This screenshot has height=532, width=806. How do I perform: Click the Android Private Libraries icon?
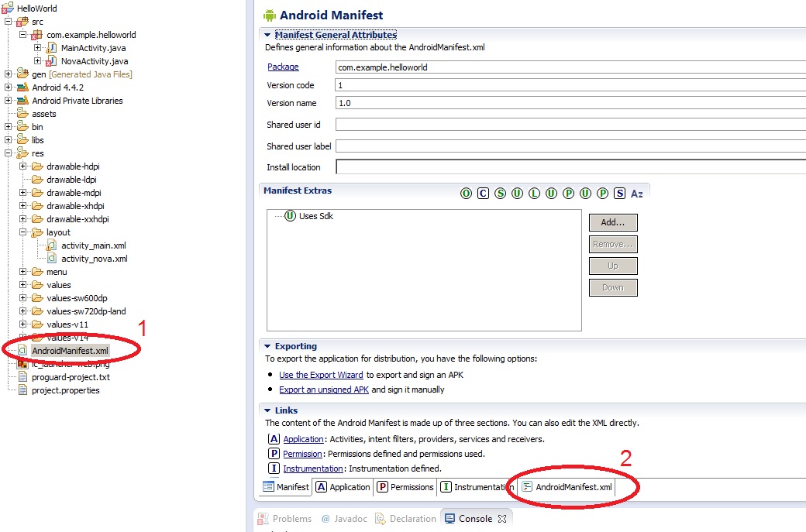22,101
